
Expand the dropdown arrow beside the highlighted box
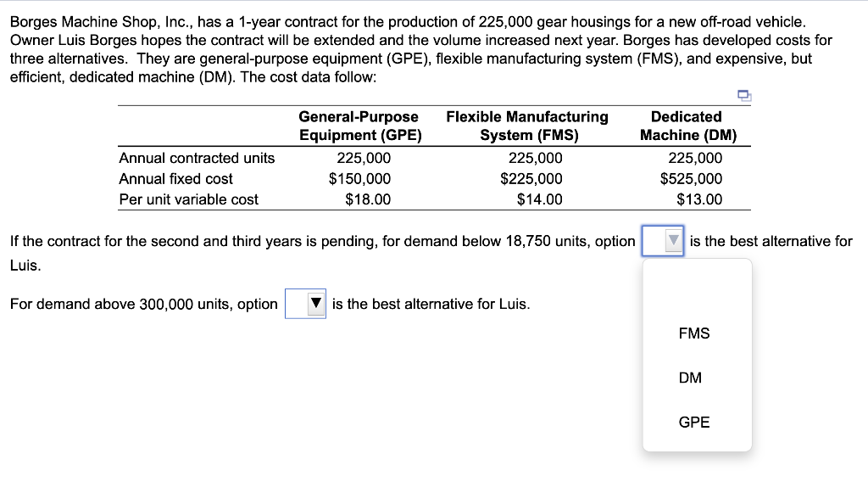click(x=670, y=241)
